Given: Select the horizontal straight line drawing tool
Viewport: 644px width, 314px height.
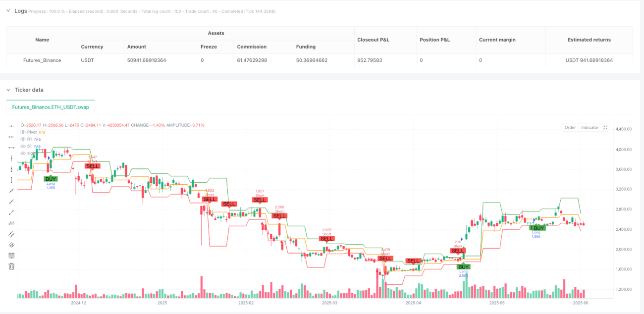Looking at the screenshot, I should click(12, 126).
